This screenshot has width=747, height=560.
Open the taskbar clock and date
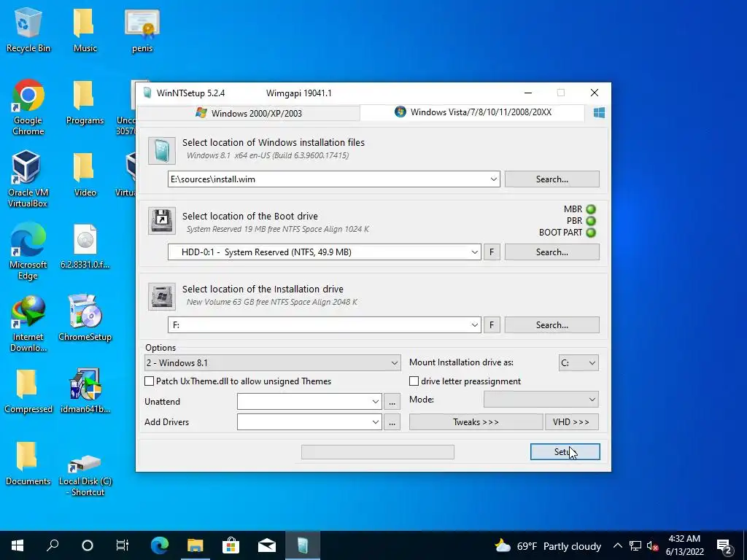(x=684, y=545)
